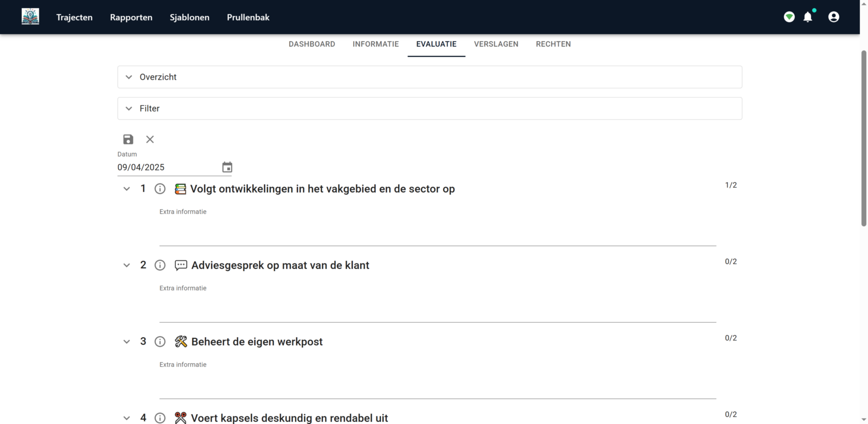
Task: Click the tools icon beside Beheert de eigen werkpost
Action: pos(181,342)
